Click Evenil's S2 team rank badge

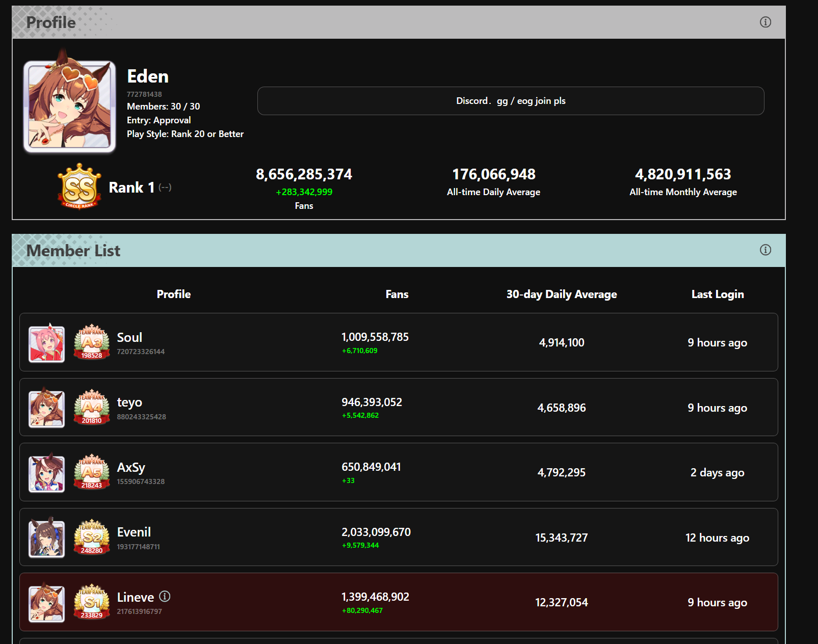(x=92, y=537)
